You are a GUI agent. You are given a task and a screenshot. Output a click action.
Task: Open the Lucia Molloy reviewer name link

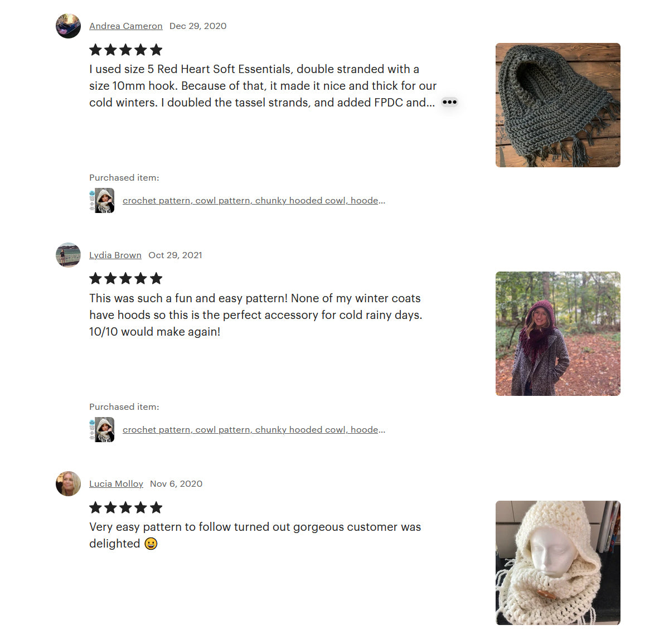[x=116, y=483]
